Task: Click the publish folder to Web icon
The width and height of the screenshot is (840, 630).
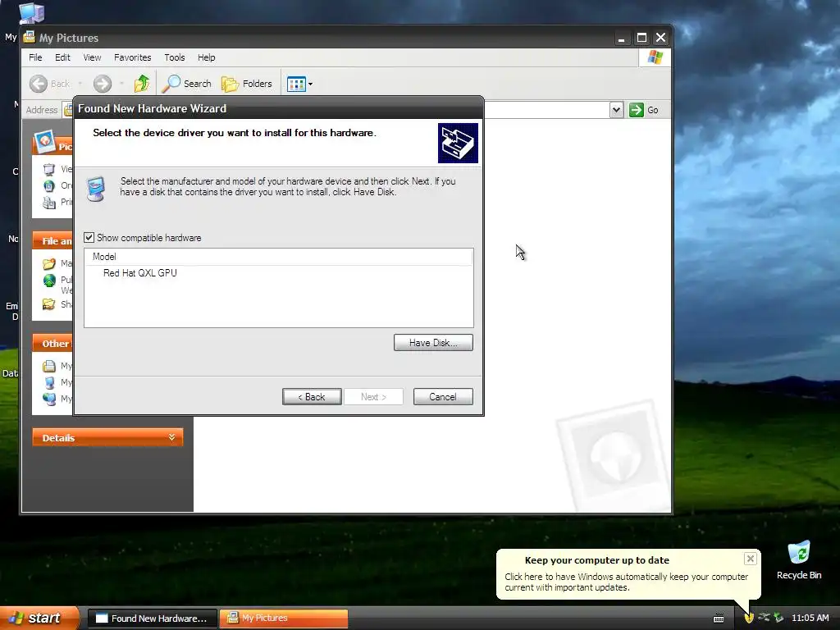Action: [48, 281]
